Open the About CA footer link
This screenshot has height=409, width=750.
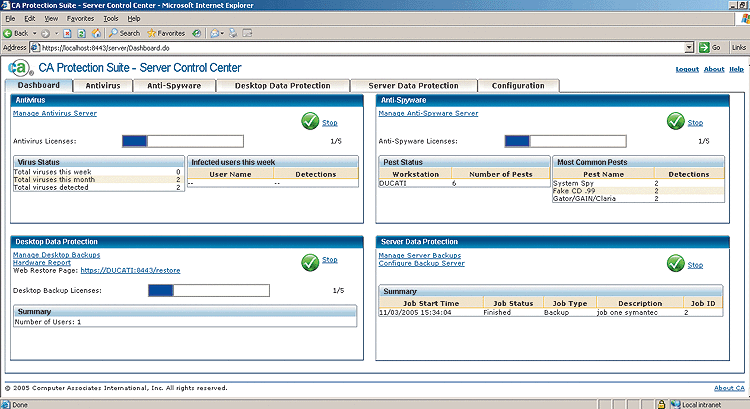[729, 388]
